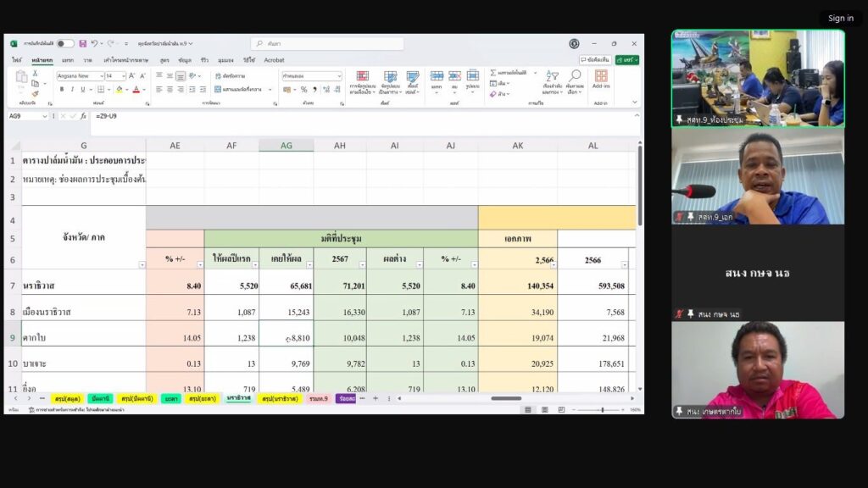Click the Sign in button
This screenshot has height=488, width=868.
click(x=840, y=18)
